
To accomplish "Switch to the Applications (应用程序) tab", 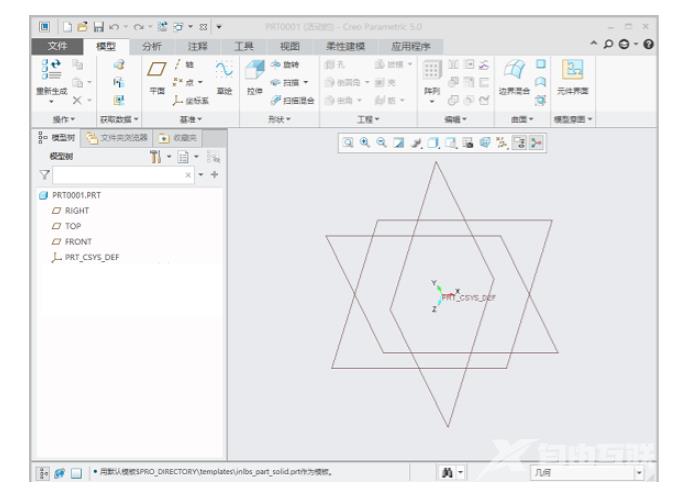I will (x=411, y=46).
